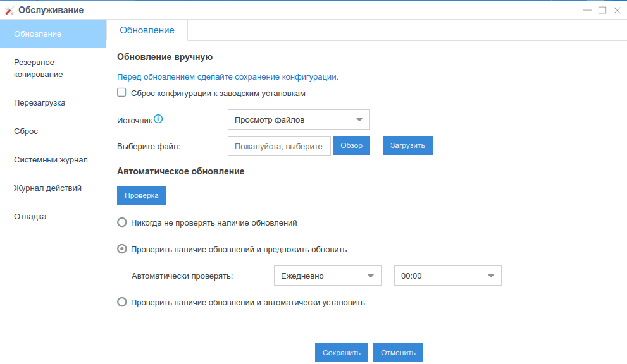This screenshot has width=627, height=364.
Task: Open the Отладка section
Action: click(x=53, y=216)
